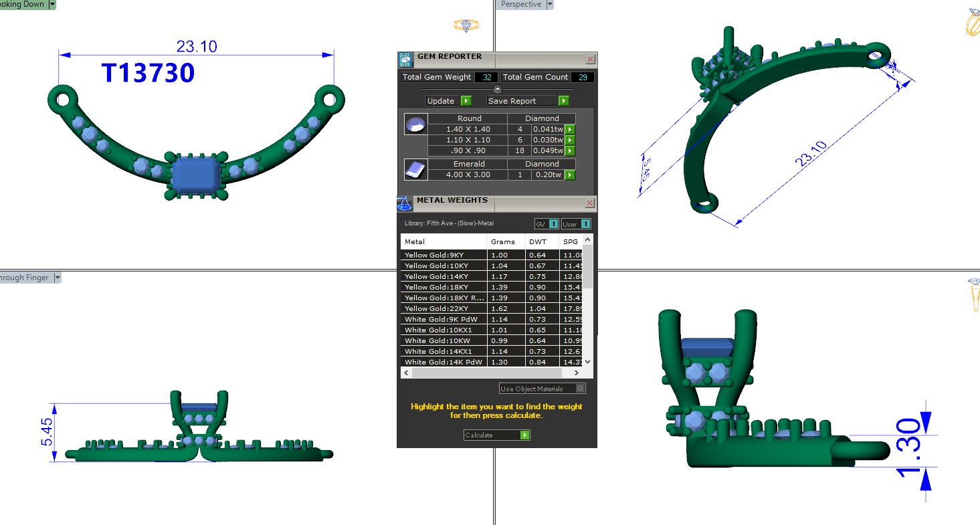Click green arrow beside 0.20tw emerald row
This screenshot has height=525, width=980.
click(x=570, y=175)
